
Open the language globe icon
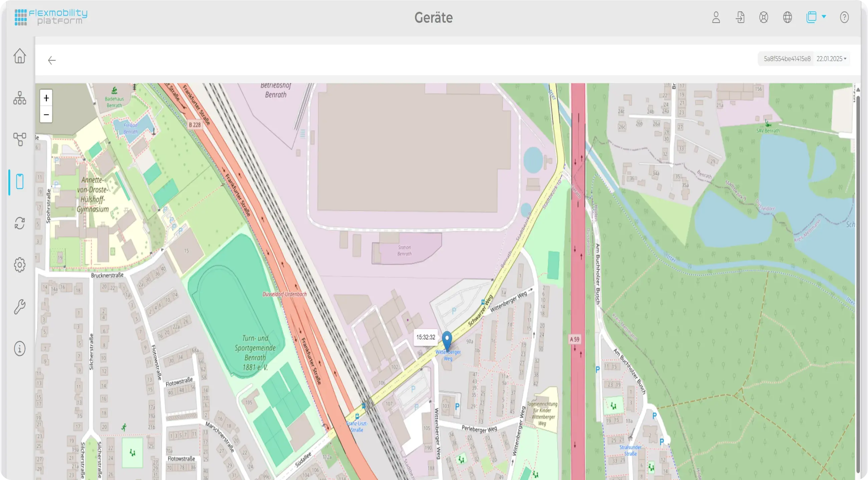[788, 17]
